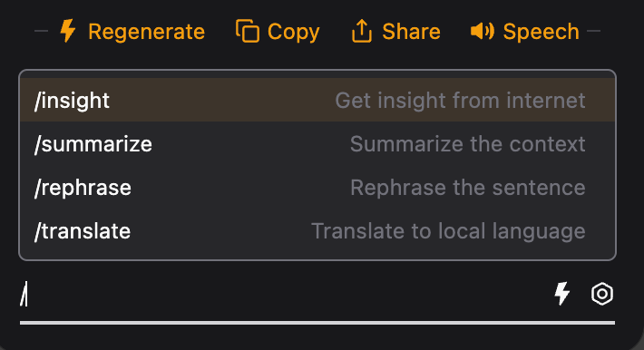The width and height of the screenshot is (644, 350).
Task: Click the white lightning bolt in input bar
Action: click(561, 293)
